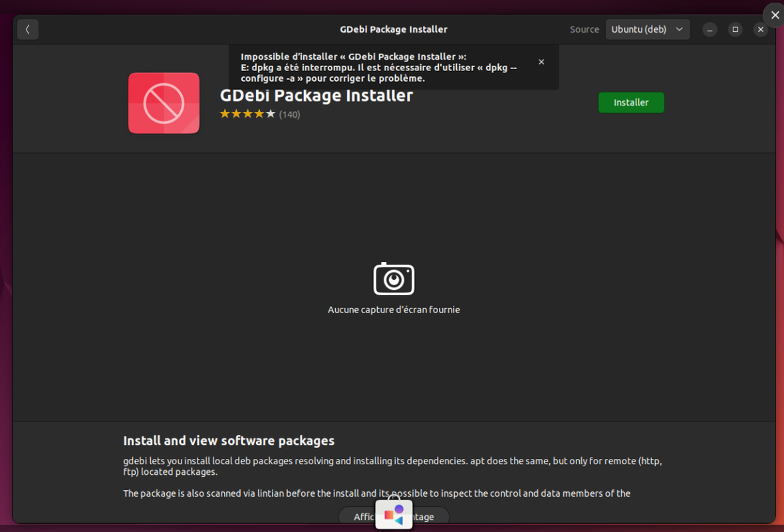Click the 'GDebi Package Installer' app name heading
The height and width of the screenshot is (532, 784).
[317, 96]
